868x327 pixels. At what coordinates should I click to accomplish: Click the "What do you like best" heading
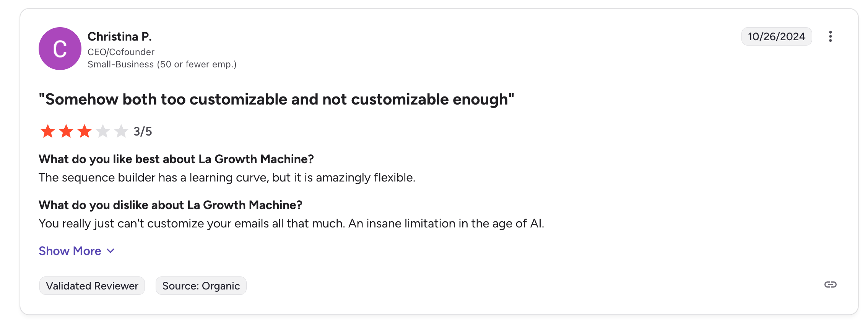coord(176,159)
